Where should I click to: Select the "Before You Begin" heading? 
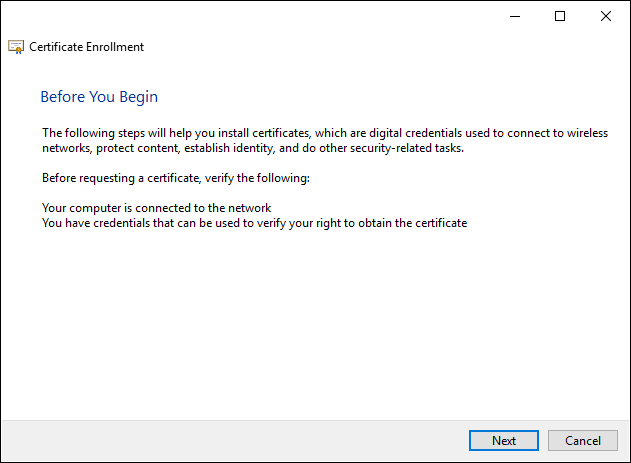pos(99,97)
